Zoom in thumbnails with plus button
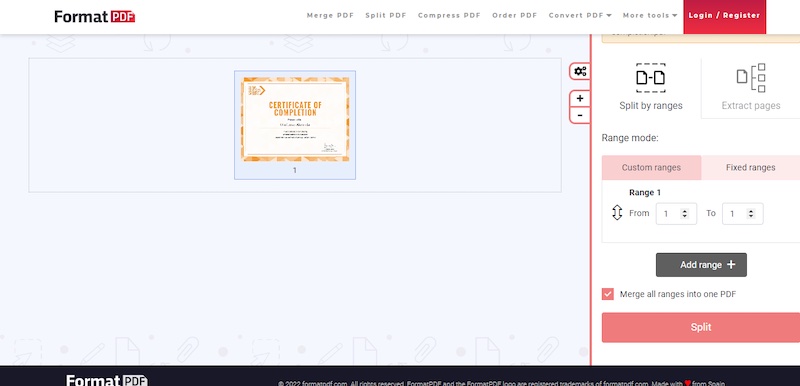Viewport: 800px width, 386px height. coord(580,98)
